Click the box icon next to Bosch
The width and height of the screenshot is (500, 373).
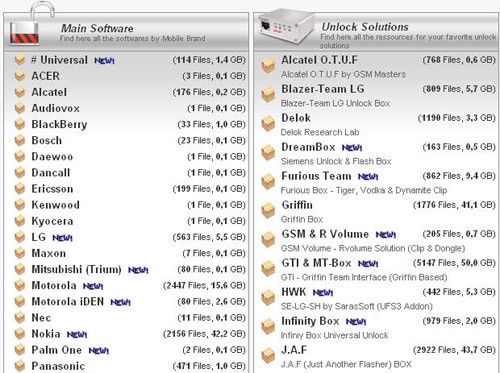pyautogui.click(x=20, y=140)
